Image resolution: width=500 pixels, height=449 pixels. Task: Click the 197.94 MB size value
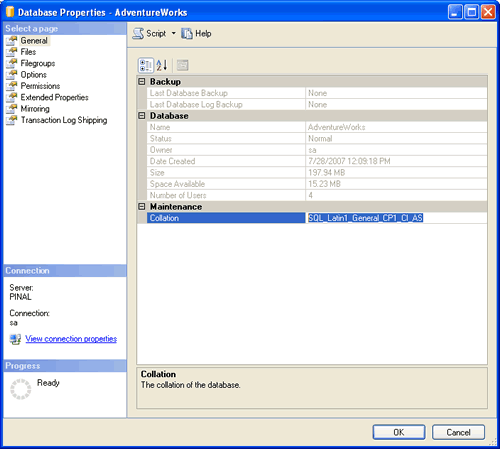click(x=327, y=172)
